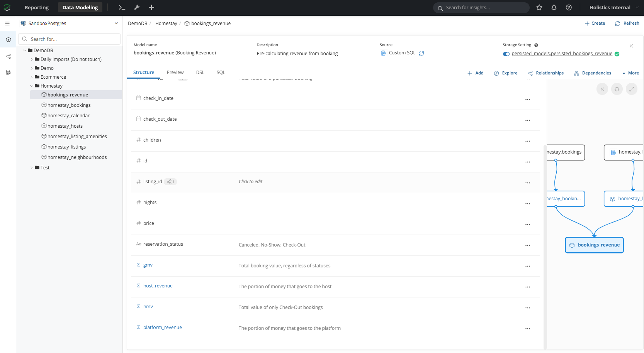Switch to the DSL tab

pos(200,73)
